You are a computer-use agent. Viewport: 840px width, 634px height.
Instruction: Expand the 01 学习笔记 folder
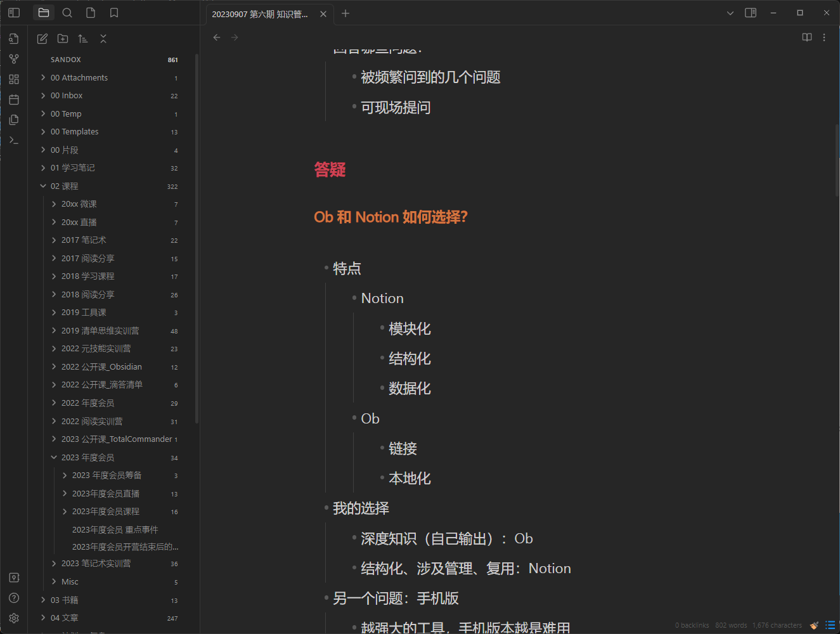(x=43, y=167)
